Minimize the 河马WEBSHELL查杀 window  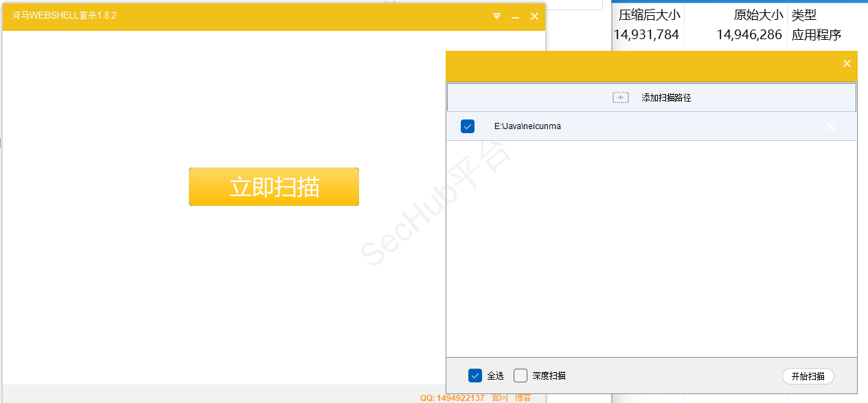(515, 16)
